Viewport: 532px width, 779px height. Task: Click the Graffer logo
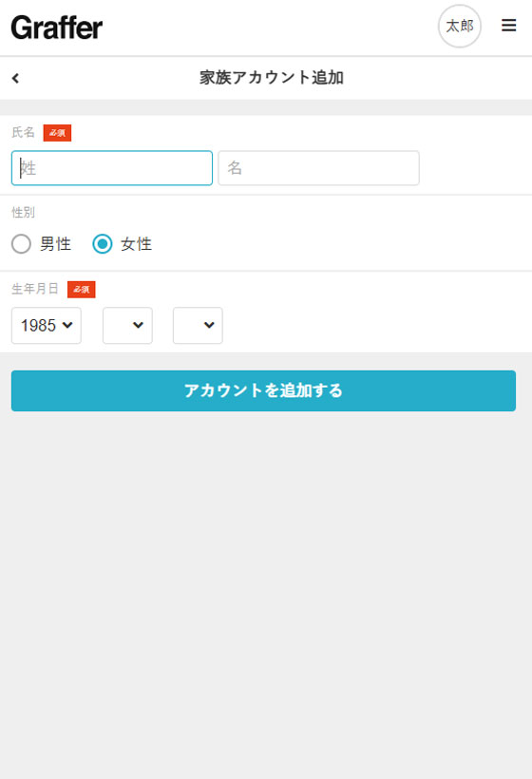(57, 28)
